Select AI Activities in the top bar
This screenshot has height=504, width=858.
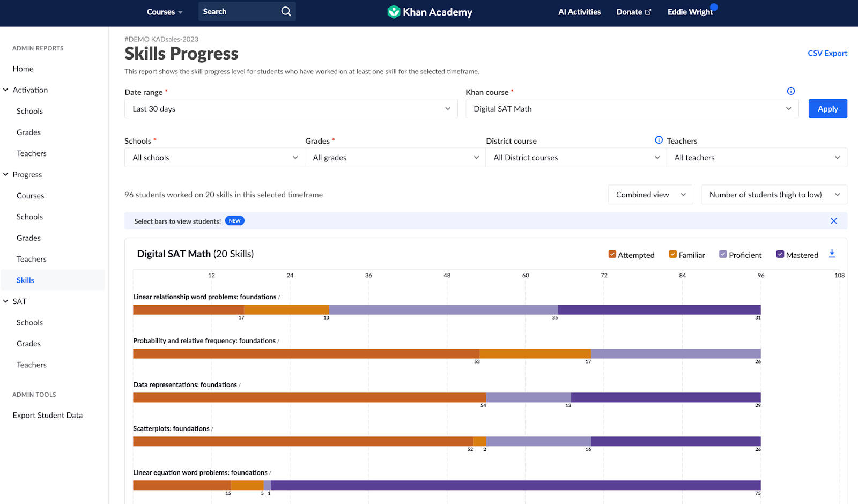click(579, 11)
